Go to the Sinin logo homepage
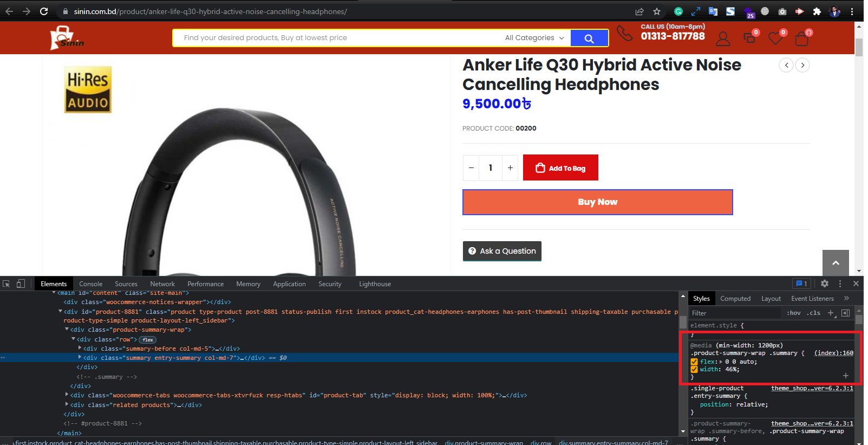This screenshot has width=868, height=445. [67, 37]
